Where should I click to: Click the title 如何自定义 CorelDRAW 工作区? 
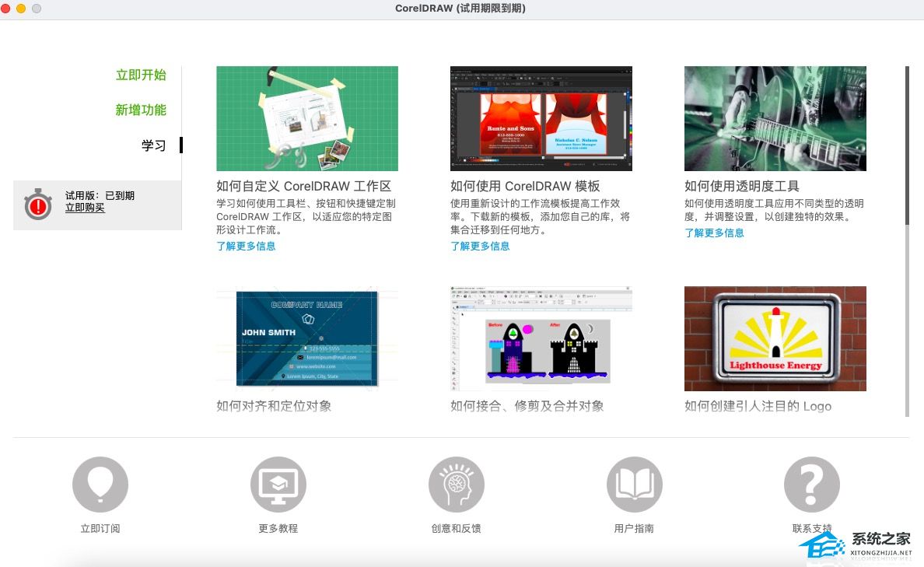tap(303, 186)
